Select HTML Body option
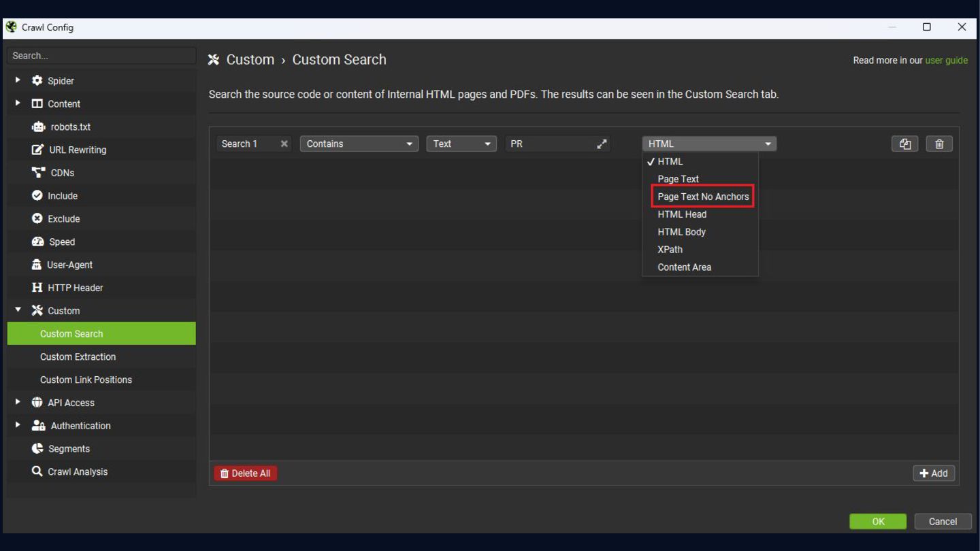Viewport: 980px width, 551px height. click(x=700, y=232)
